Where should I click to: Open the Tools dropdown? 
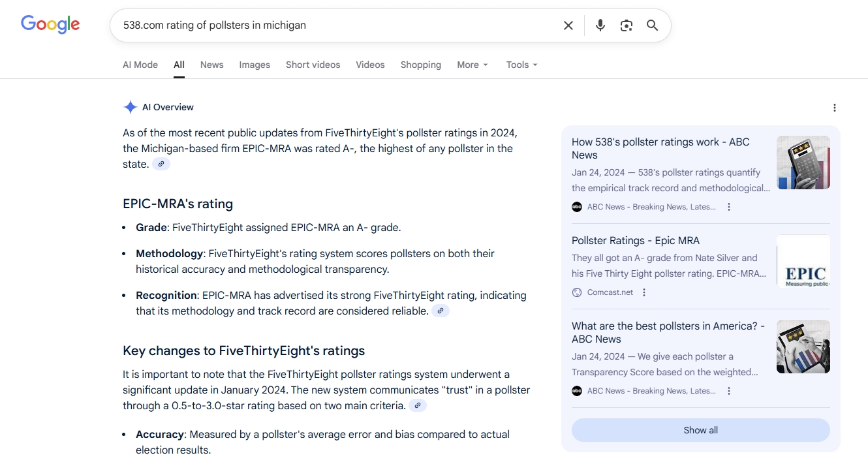(x=521, y=65)
